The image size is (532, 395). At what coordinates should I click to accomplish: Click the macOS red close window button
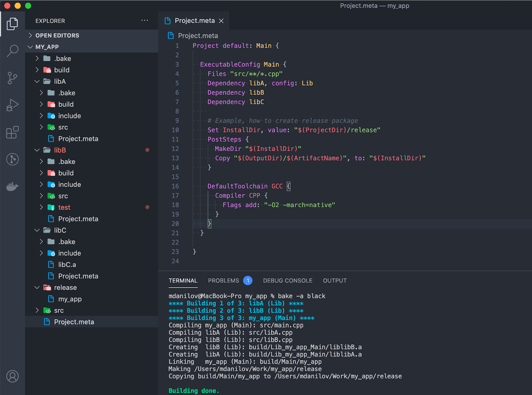(x=7, y=6)
